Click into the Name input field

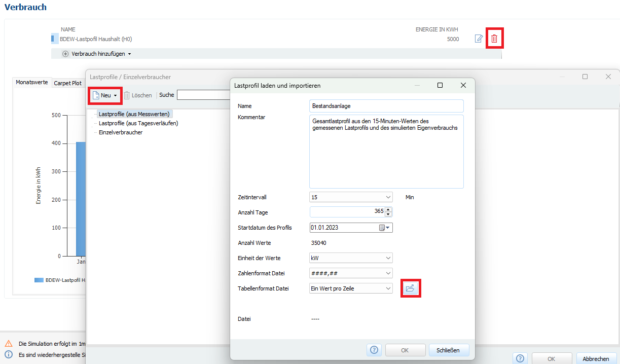pyautogui.click(x=386, y=106)
